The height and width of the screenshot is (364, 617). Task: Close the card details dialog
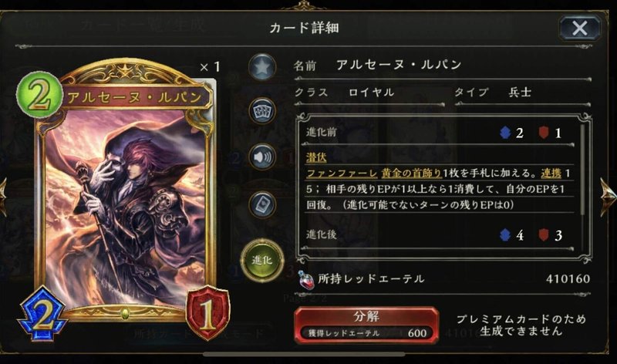click(580, 28)
